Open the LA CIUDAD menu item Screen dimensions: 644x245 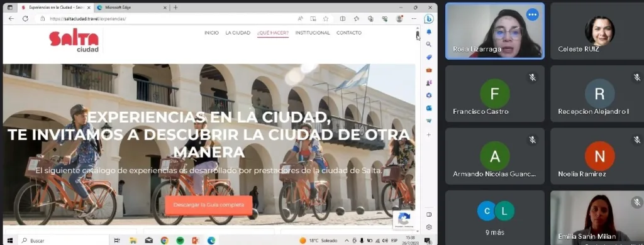click(238, 33)
